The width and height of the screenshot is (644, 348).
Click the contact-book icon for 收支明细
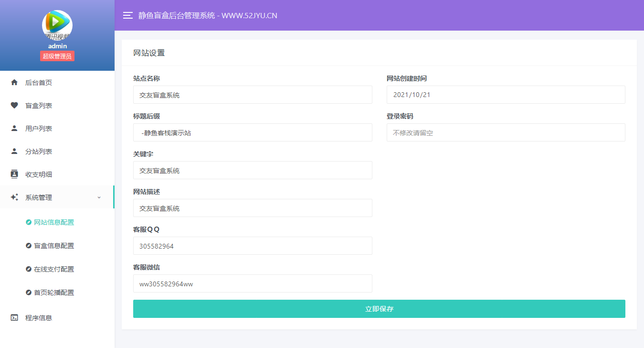(14, 174)
